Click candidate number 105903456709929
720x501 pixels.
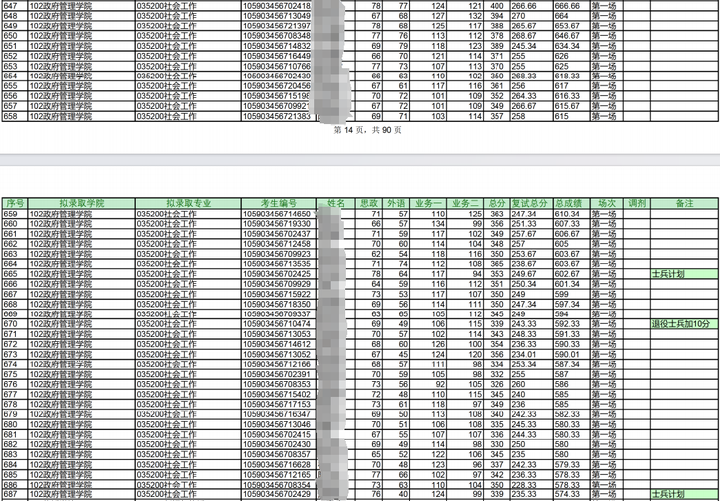277,284
